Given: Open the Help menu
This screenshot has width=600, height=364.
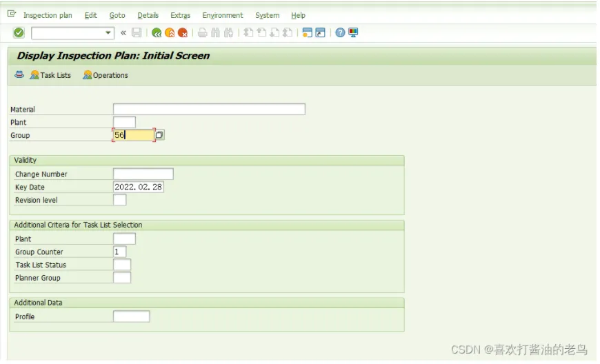Looking at the screenshot, I should coord(298,15).
